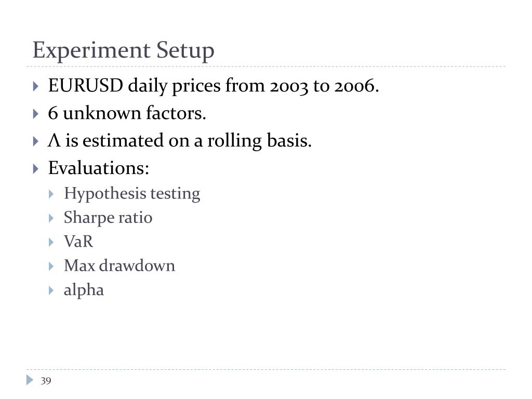Click the Hypothesis testing item
532x399 pixels.
pyautogui.click(x=132, y=194)
